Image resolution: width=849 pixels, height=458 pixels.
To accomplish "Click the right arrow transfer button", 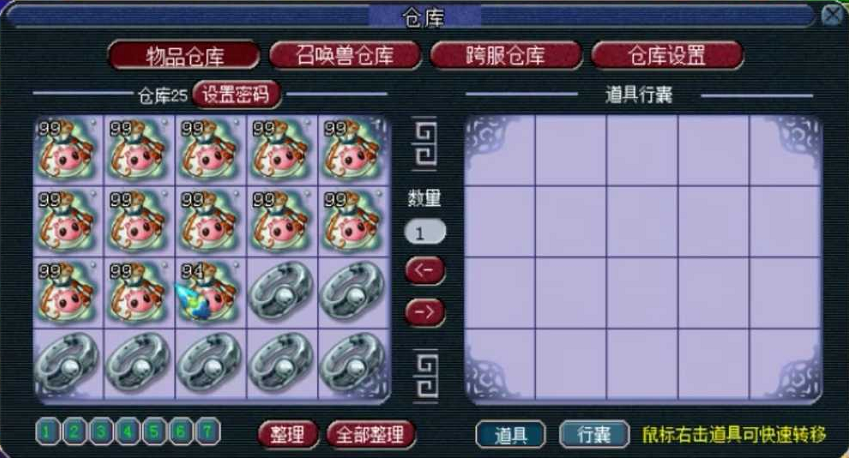I will [x=425, y=312].
